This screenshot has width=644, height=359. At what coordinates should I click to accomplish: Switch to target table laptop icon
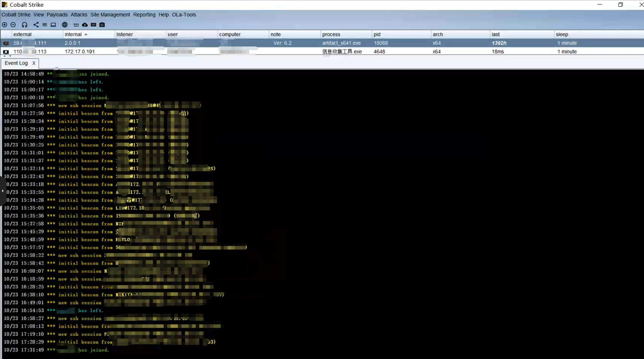coord(53,25)
